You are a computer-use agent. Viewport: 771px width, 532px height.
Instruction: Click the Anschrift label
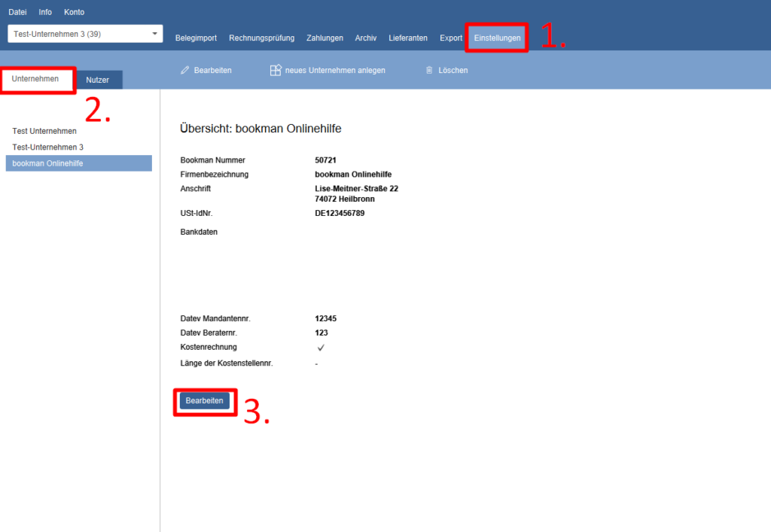tap(195, 189)
